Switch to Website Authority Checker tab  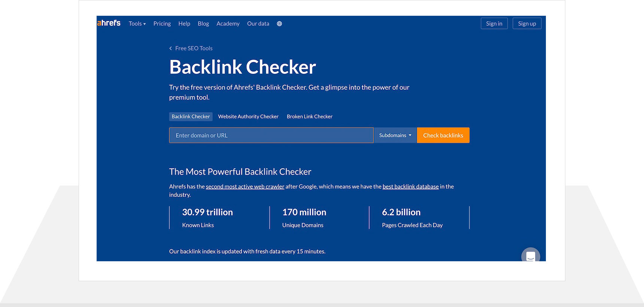pos(248,117)
